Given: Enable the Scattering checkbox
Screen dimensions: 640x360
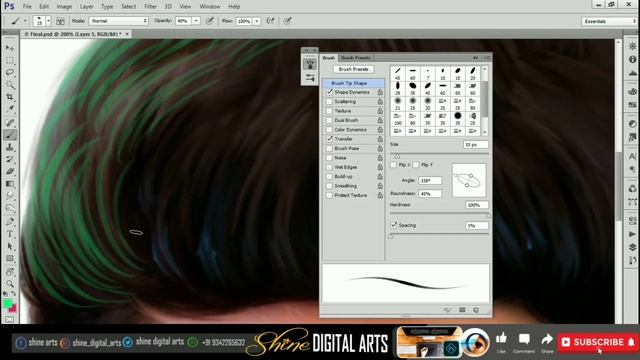Looking at the screenshot, I should (329, 102).
